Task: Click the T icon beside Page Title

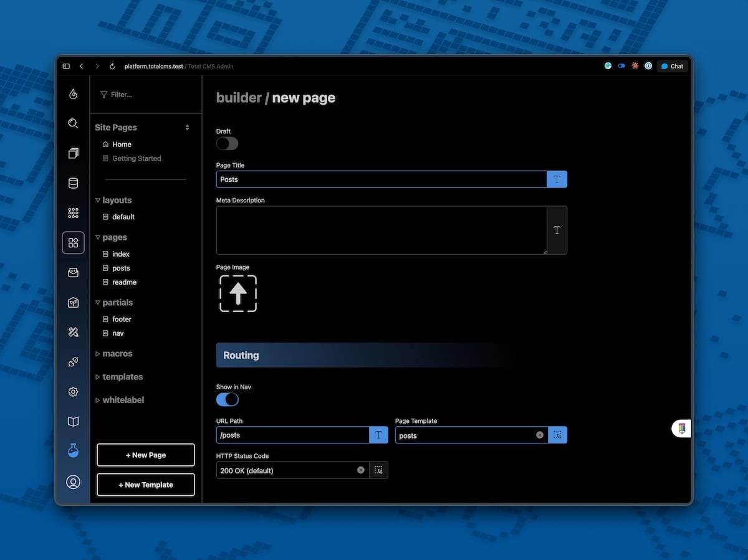Action: click(x=557, y=179)
